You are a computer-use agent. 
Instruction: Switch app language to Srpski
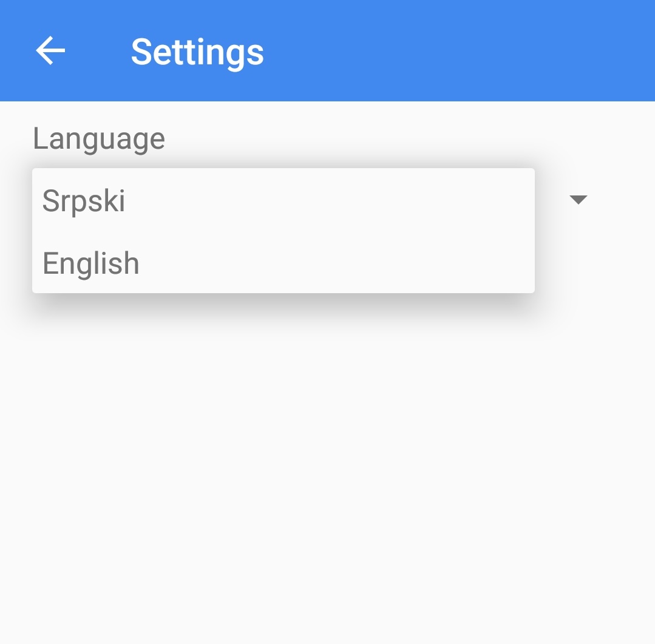click(x=84, y=201)
